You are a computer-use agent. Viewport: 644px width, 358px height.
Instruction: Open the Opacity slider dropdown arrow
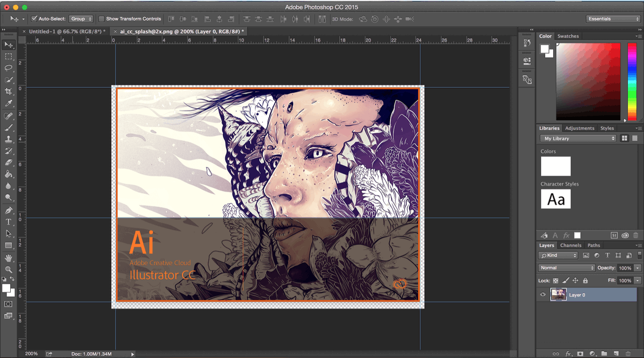[x=638, y=268]
